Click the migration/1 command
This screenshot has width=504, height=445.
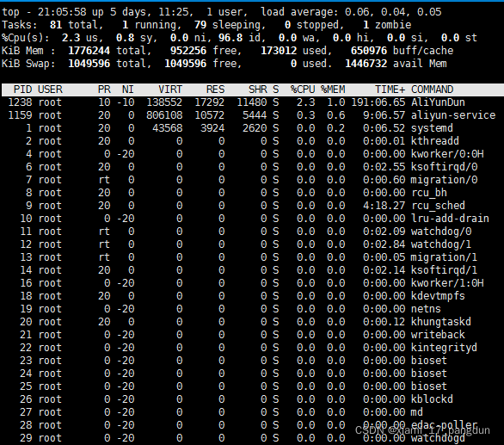444,257
